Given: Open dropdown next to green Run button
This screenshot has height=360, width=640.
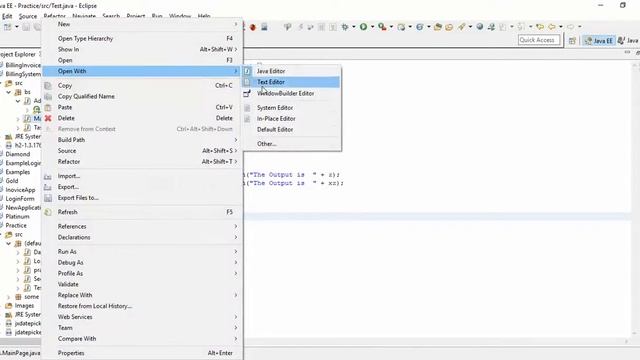Looking at the screenshot, I should click(372, 27).
